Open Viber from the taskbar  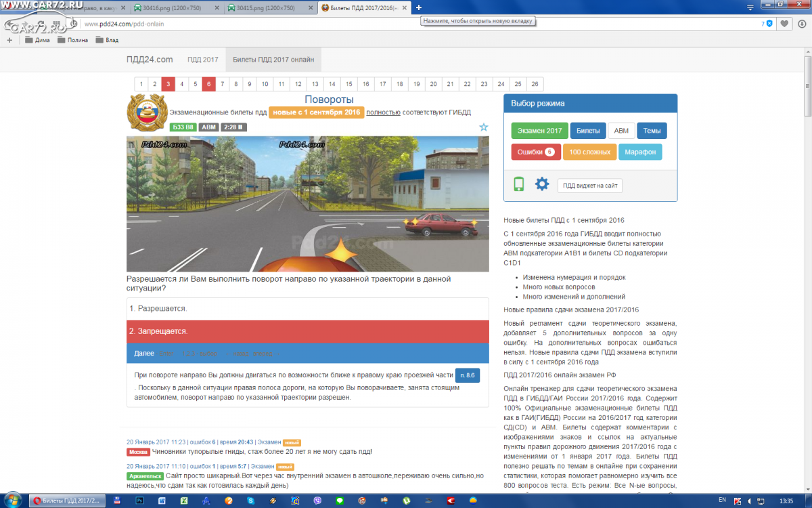click(317, 501)
